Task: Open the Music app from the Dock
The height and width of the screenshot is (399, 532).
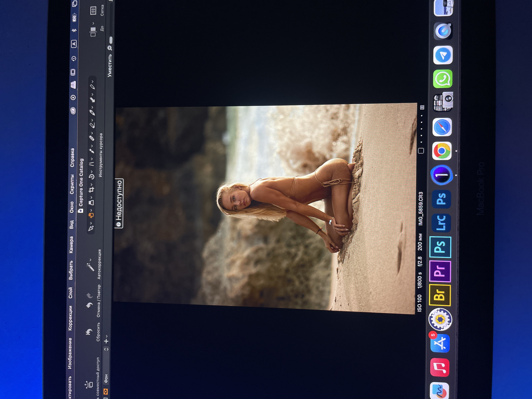Action: coord(440,368)
